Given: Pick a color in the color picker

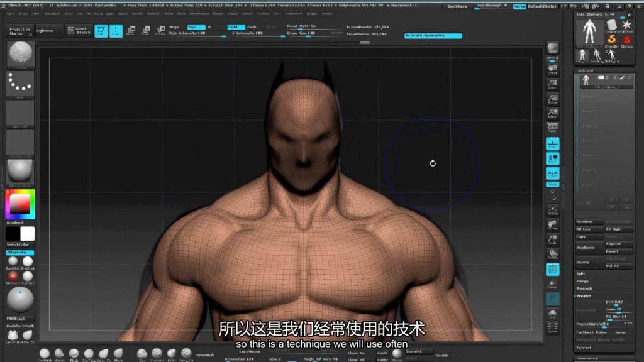Looking at the screenshot, I should pos(20,204).
